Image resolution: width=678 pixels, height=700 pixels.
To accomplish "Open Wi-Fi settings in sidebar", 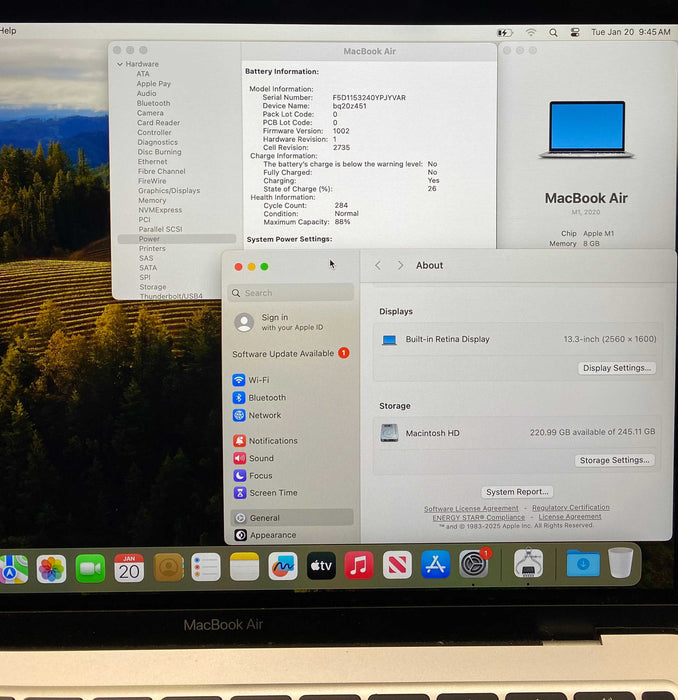I will pyautogui.click(x=292, y=380).
